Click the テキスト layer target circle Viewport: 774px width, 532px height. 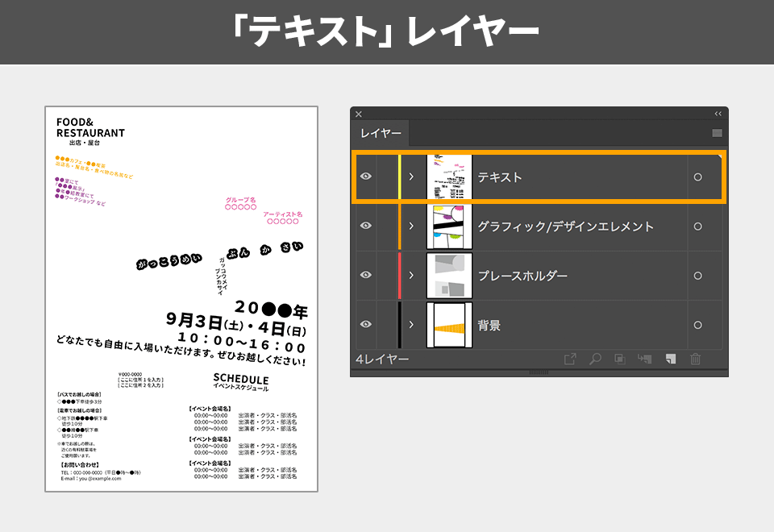[x=697, y=177]
